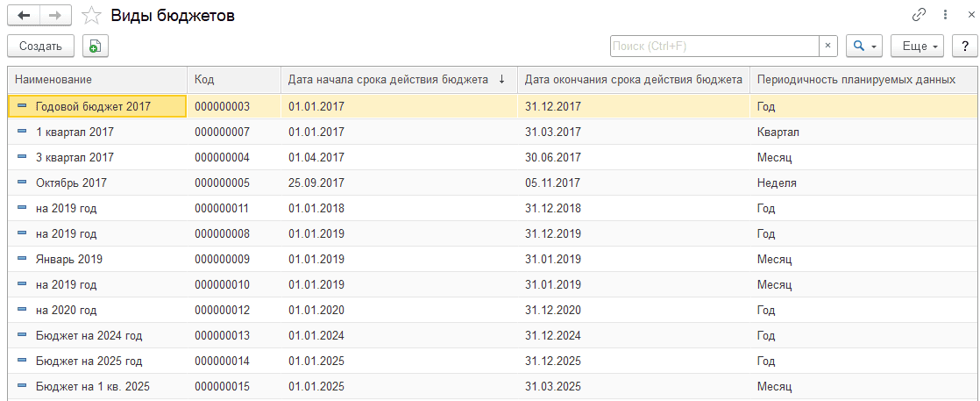Clear the search field with X
Image resolution: width=980 pixels, height=401 pixels.
828,46
